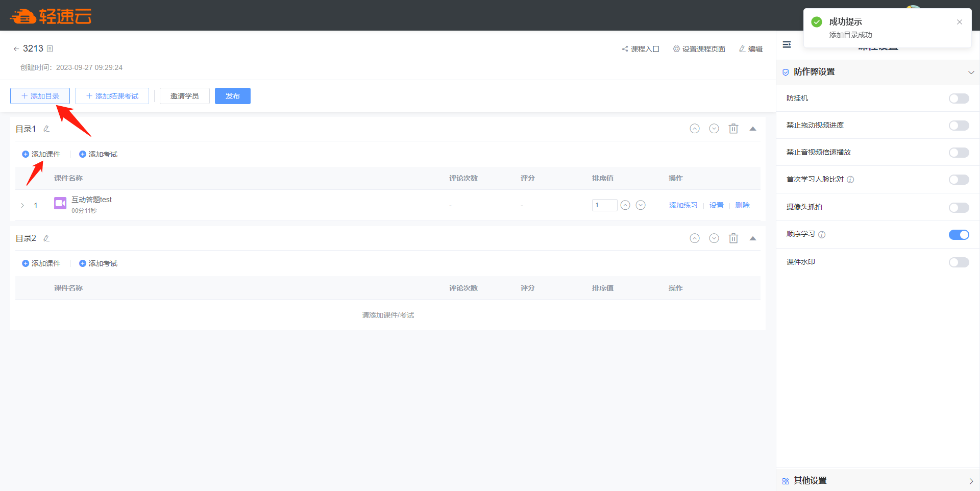Click the 编辑 edit link
This screenshot has width=980, height=491.
click(751, 49)
